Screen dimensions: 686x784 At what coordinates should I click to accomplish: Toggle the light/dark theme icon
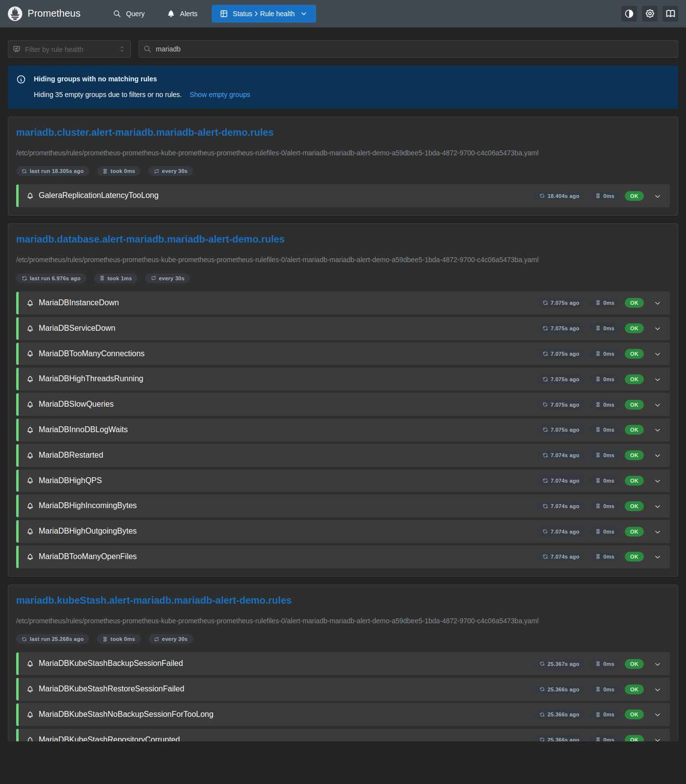tap(629, 14)
